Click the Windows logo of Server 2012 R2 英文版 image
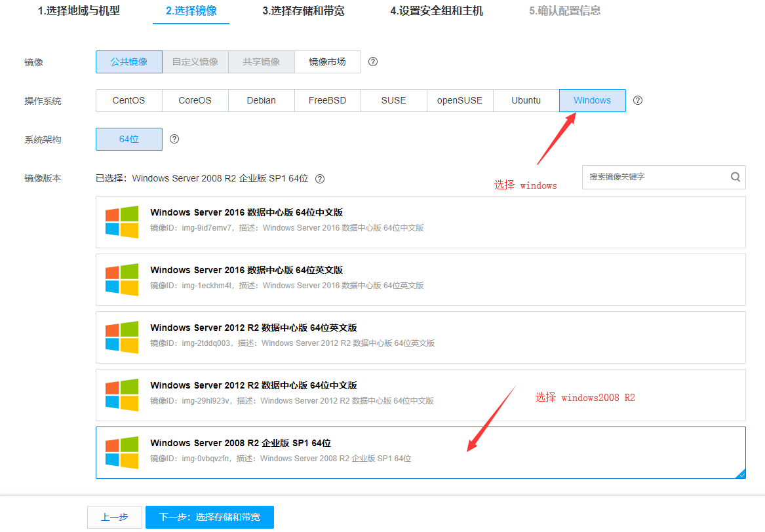Image resolution: width=765 pixels, height=532 pixels. pyautogui.click(x=122, y=337)
